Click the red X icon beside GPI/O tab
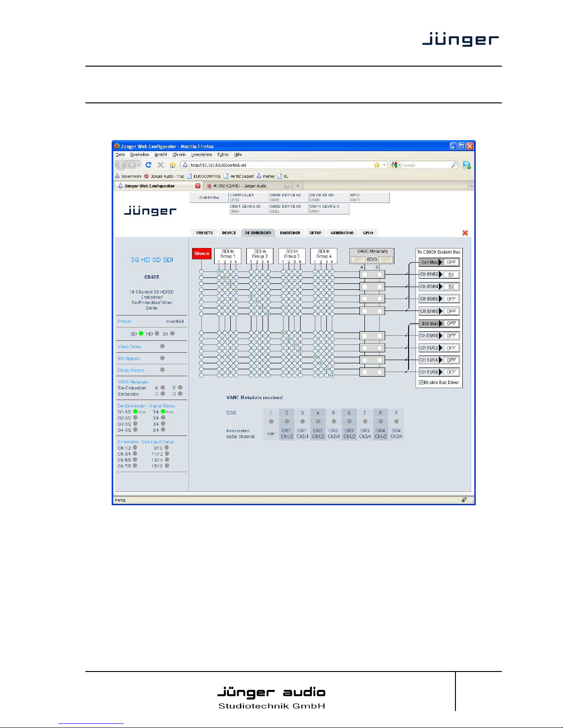 (x=465, y=233)
